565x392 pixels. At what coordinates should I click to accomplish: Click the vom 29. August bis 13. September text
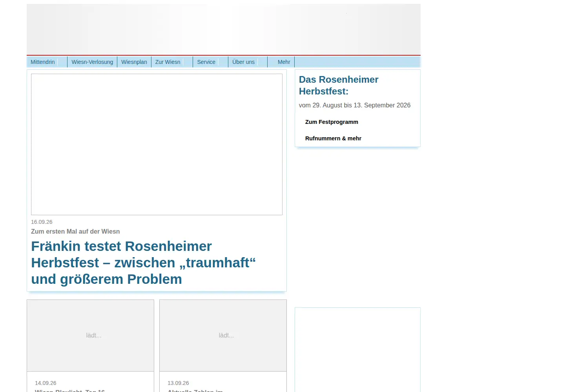355,105
